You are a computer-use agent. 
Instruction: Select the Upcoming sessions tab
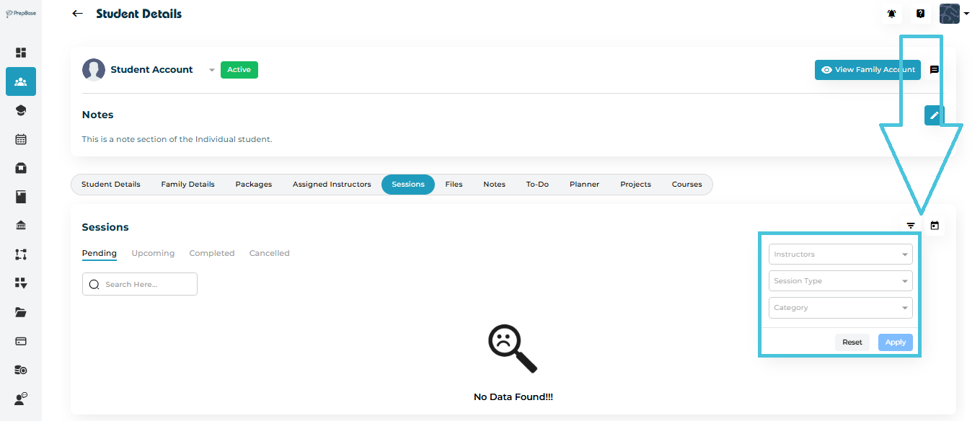click(x=153, y=253)
